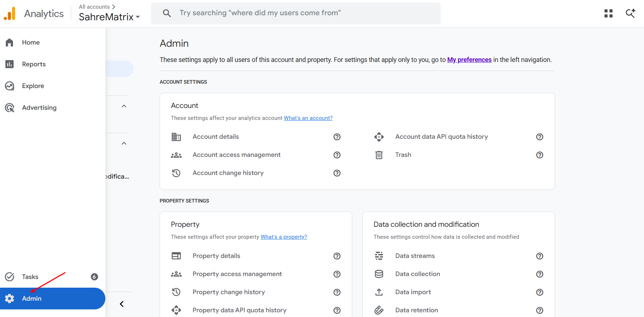Open help for Account access management
This screenshot has height=317, width=644.
click(337, 155)
